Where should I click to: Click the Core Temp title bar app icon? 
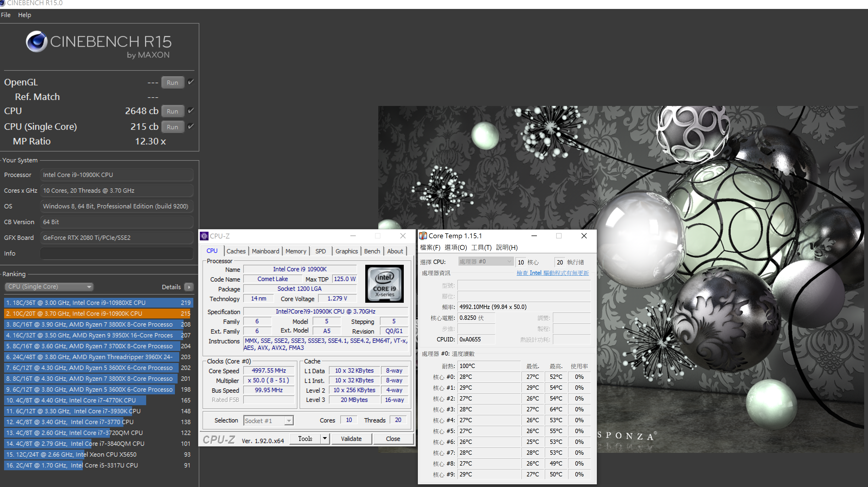coord(423,236)
